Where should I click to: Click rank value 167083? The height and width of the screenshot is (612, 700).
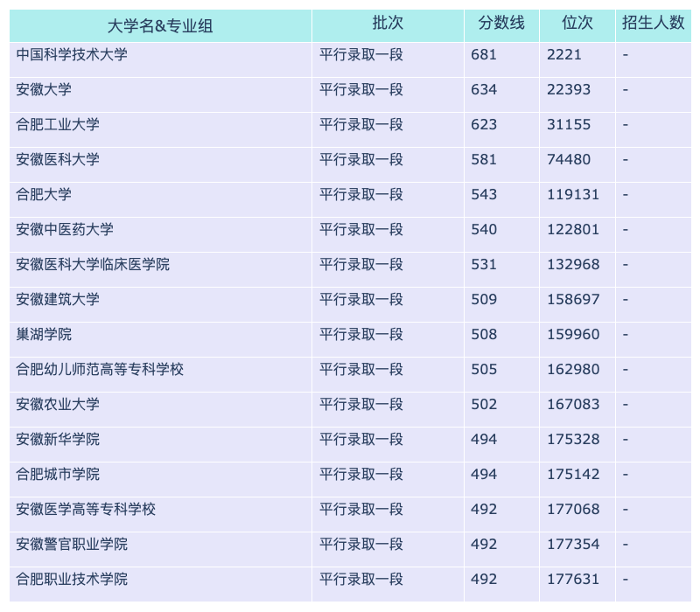tap(573, 404)
